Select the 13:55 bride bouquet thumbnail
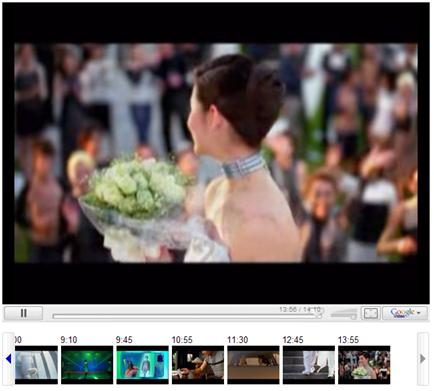The width and height of the screenshot is (434, 391). coord(364,365)
